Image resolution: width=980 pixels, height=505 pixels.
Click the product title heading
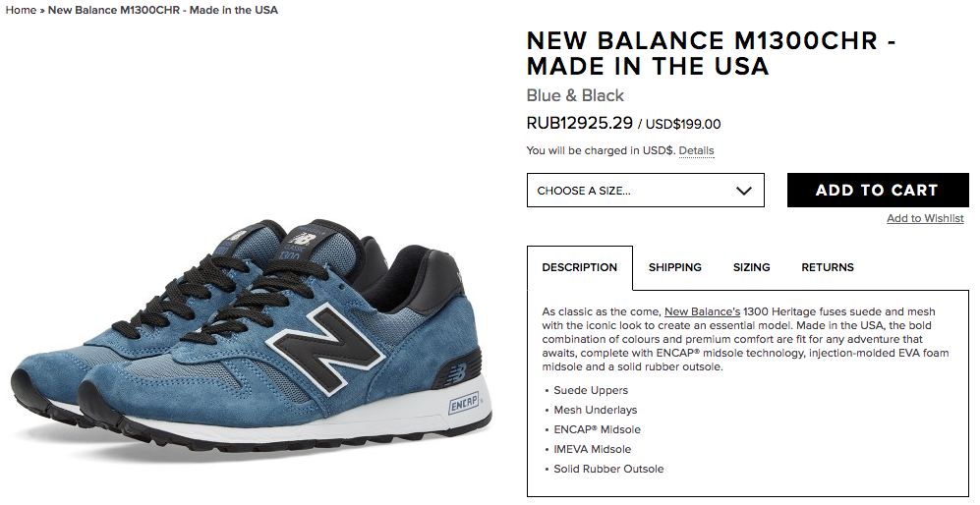coord(712,53)
